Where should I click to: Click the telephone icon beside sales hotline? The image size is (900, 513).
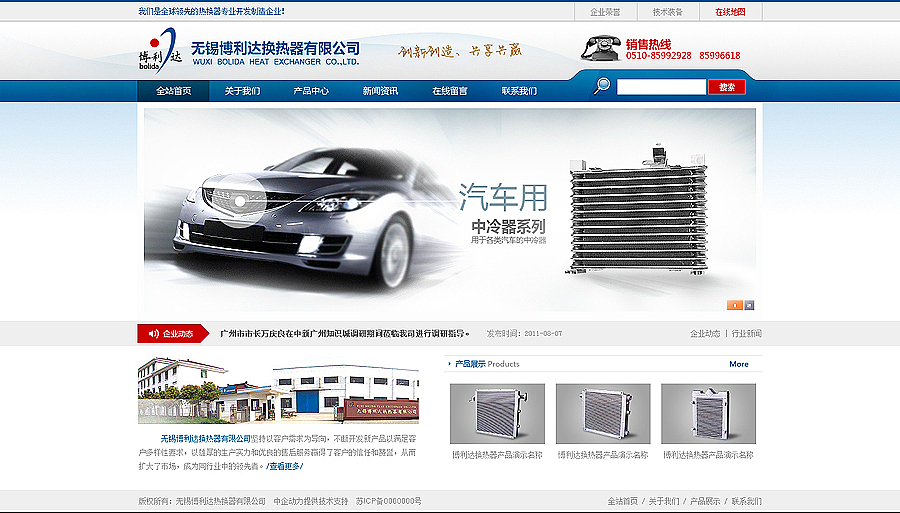pyautogui.click(x=601, y=48)
